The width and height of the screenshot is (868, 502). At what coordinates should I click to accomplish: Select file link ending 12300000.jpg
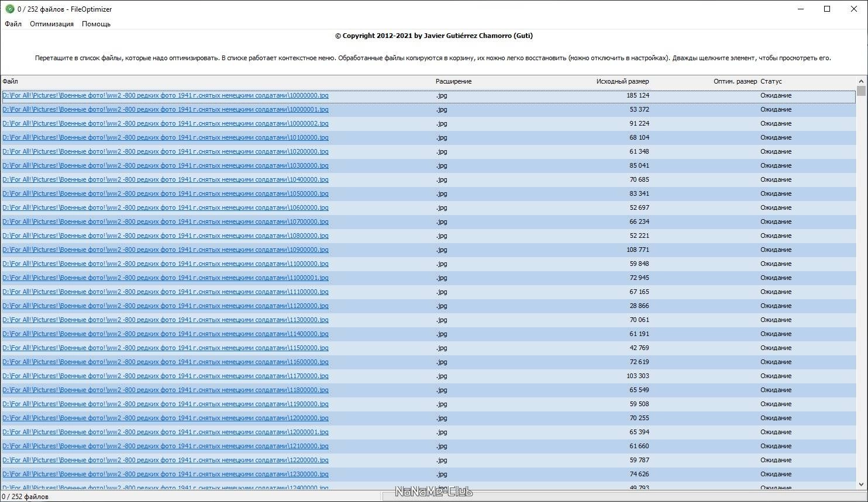(x=166, y=474)
